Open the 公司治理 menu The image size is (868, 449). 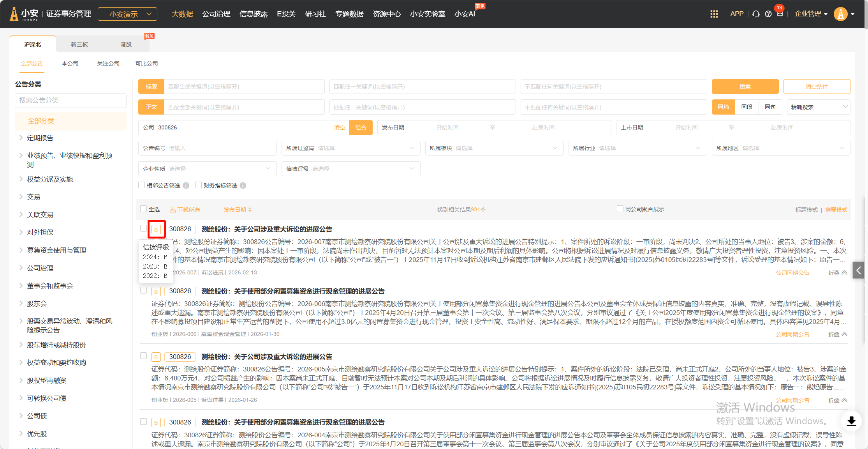[216, 14]
